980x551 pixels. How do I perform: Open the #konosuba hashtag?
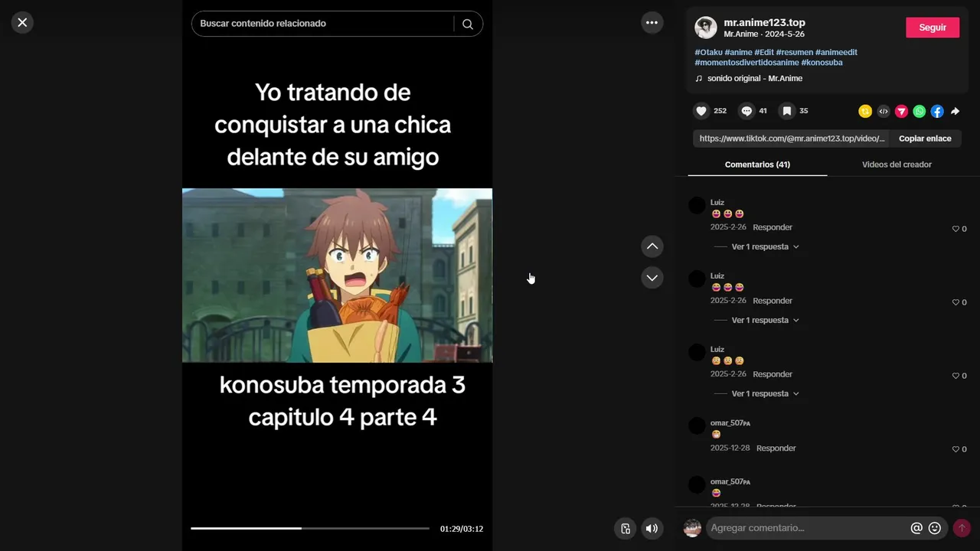point(822,63)
